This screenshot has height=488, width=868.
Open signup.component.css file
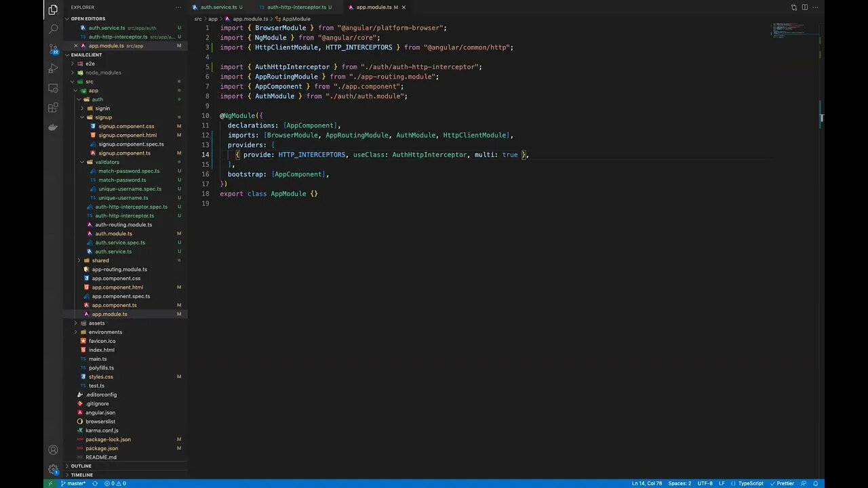pyautogui.click(x=126, y=126)
